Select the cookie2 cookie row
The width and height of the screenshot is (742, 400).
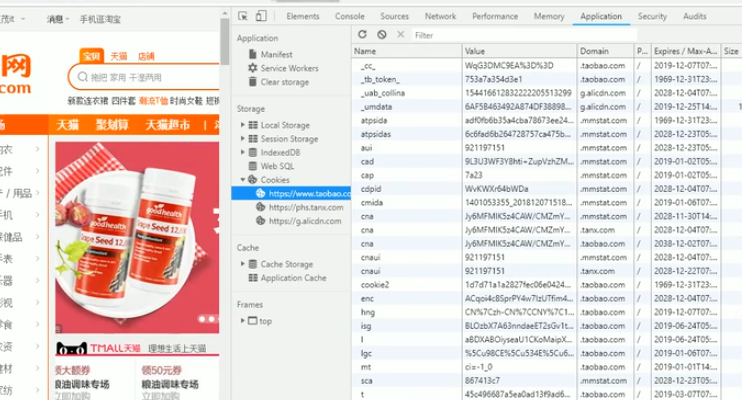tap(547, 284)
